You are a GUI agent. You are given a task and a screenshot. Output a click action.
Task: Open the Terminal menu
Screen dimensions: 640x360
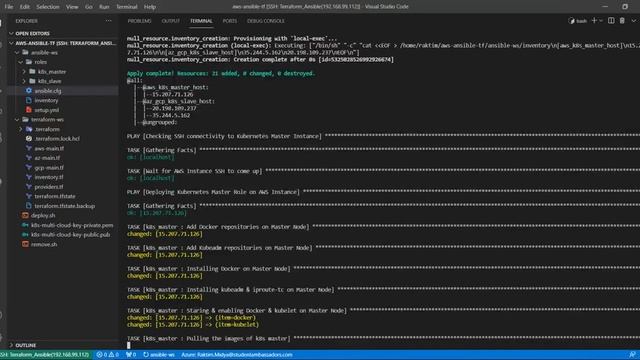coord(127,7)
